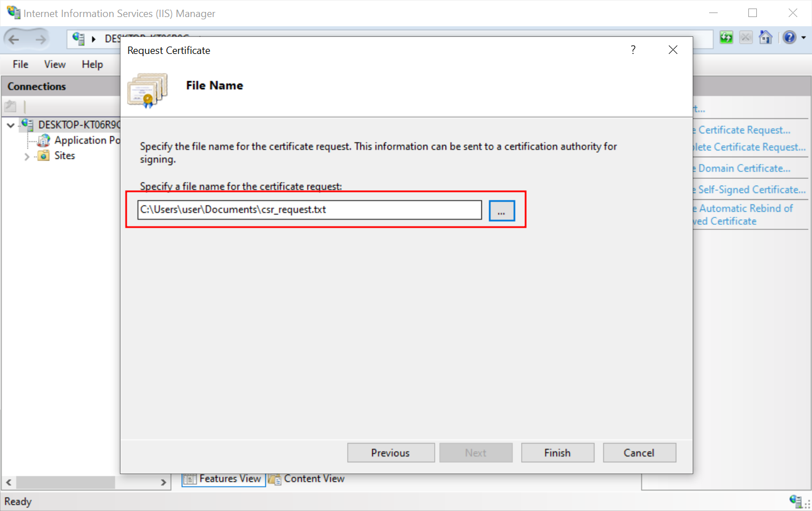This screenshot has width=812, height=511.
Task: Expand the address bar breadcrumb arrow
Action: [x=94, y=39]
